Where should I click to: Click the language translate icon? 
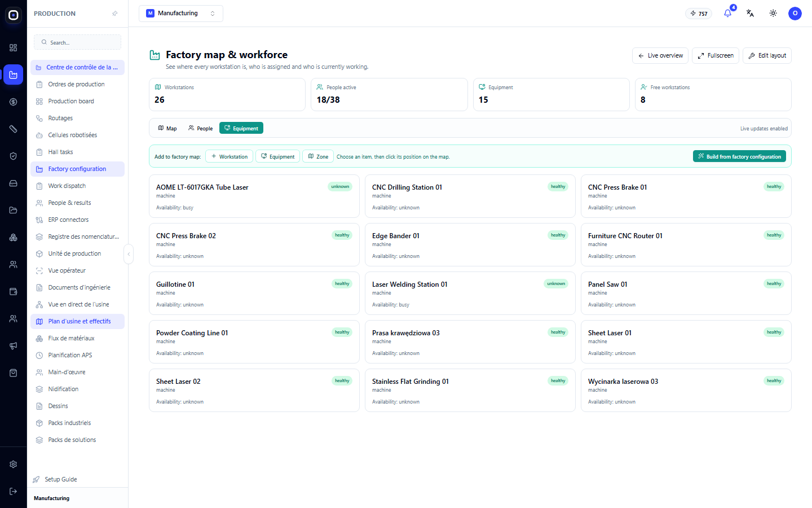(750, 14)
